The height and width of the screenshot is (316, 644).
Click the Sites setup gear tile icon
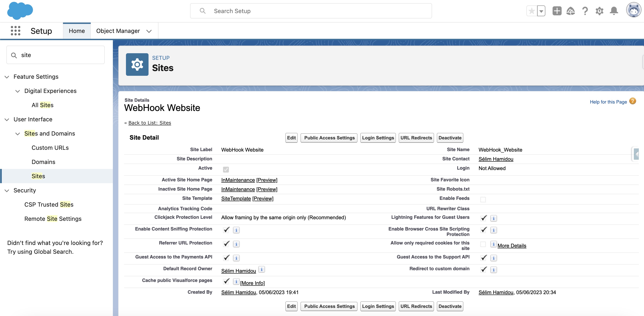pos(137,65)
